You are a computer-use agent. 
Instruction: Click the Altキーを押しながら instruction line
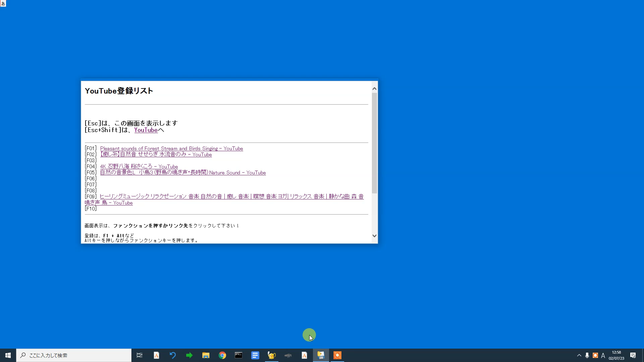[x=141, y=240]
